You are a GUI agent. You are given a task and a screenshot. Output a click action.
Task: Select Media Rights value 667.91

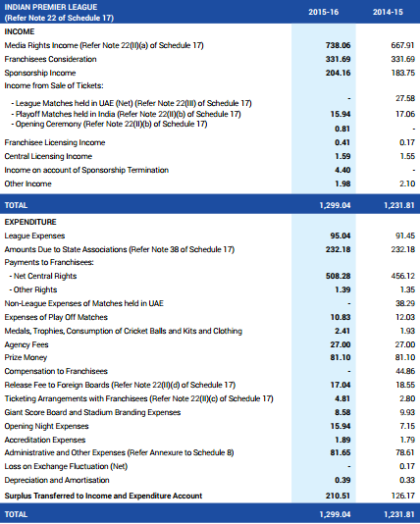pos(402,45)
